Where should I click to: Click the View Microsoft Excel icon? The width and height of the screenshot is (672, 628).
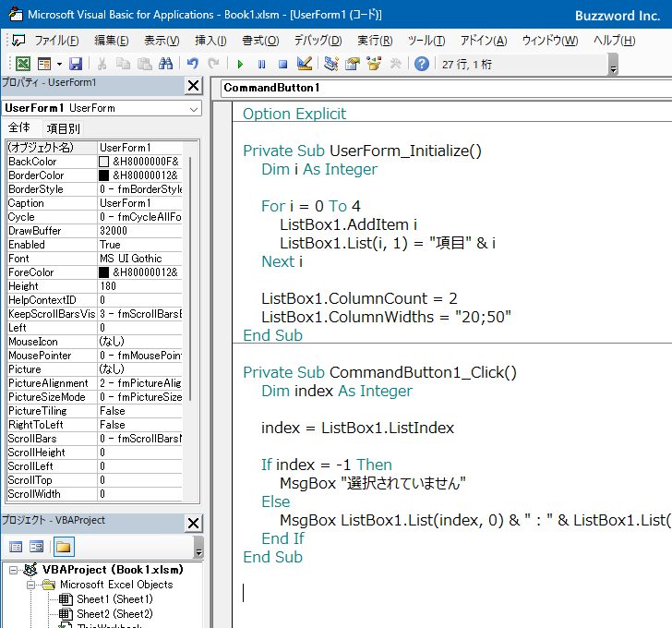point(23,64)
